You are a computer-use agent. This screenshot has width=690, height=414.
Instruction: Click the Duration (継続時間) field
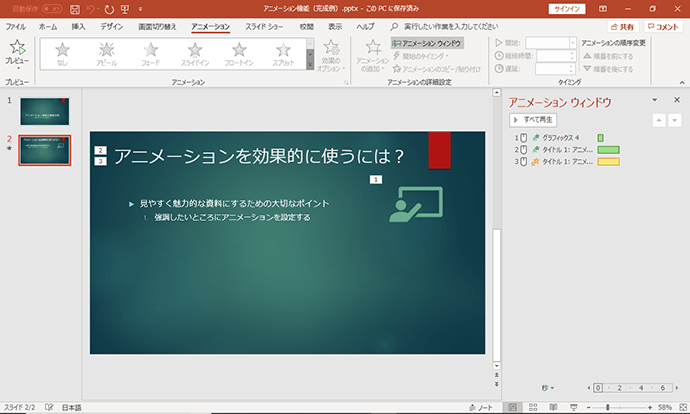point(556,56)
